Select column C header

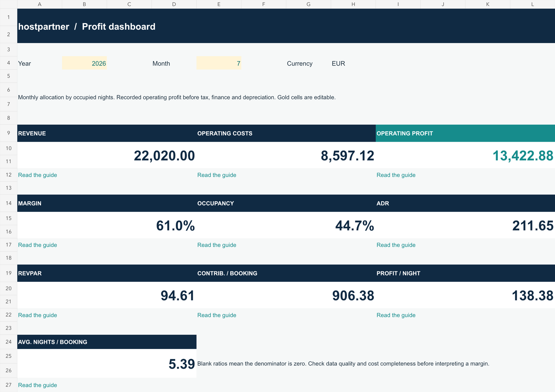pyautogui.click(x=129, y=4)
